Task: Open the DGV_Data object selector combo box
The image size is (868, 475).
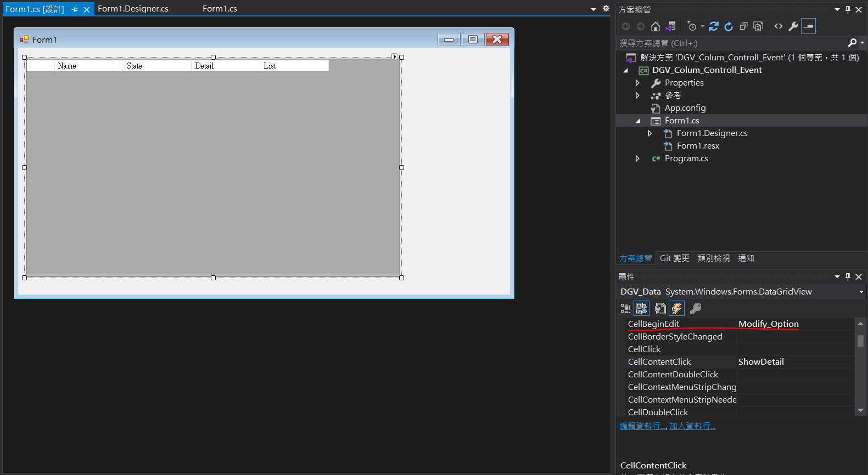Action: [741, 292]
